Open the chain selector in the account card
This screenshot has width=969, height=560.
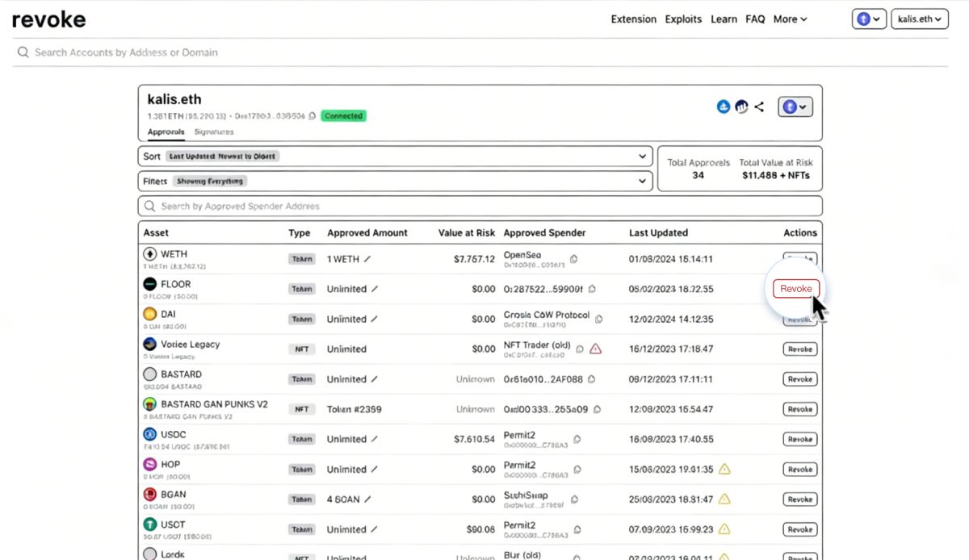795,107
